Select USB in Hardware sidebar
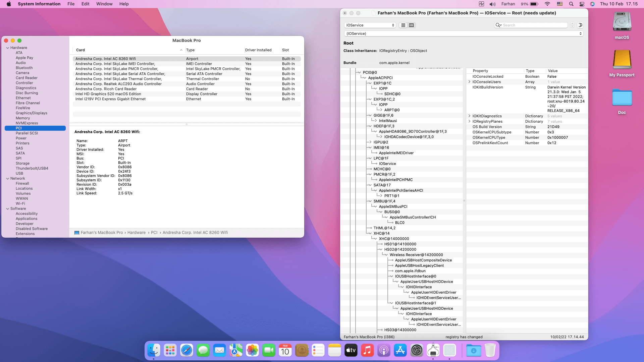The image size is (644, 362). coord(19,173)
